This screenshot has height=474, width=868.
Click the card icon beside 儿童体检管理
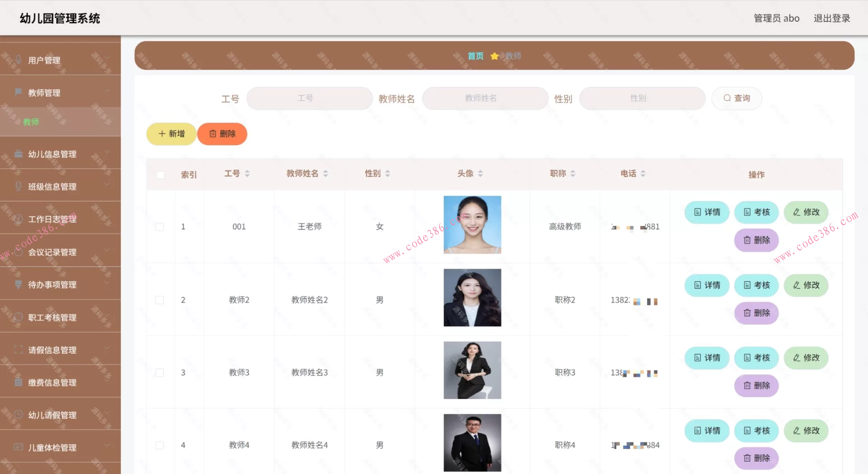[x=19, y=447]
